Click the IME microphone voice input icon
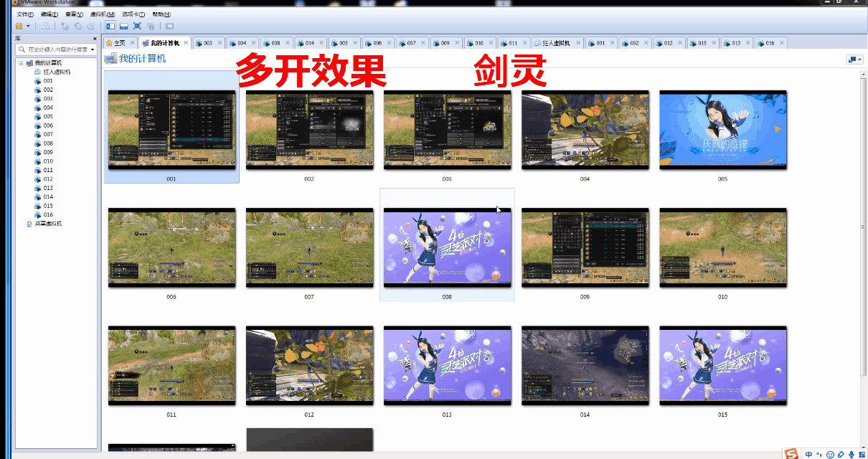The width and height of the screenshot is (868, 459). pos(852,454)
